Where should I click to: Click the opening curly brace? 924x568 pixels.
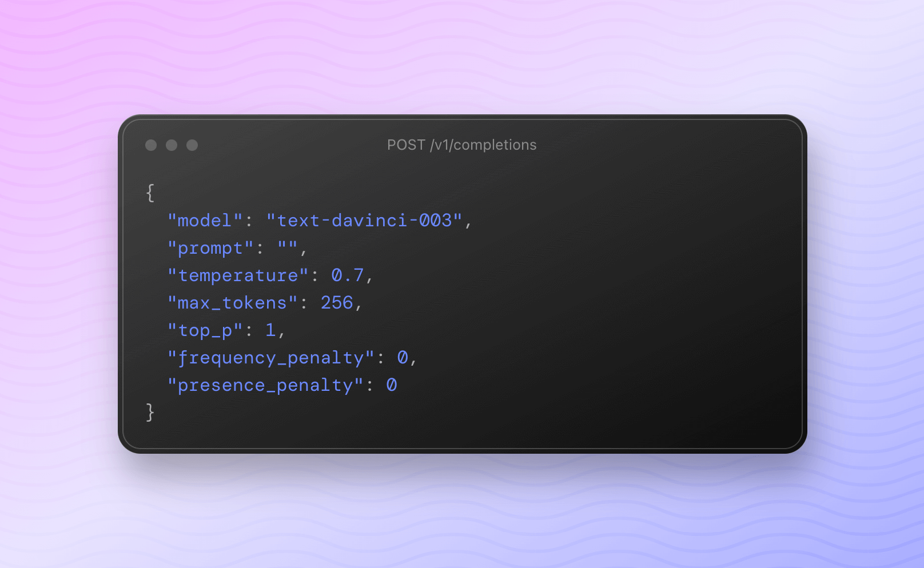[x=150, y=193]
